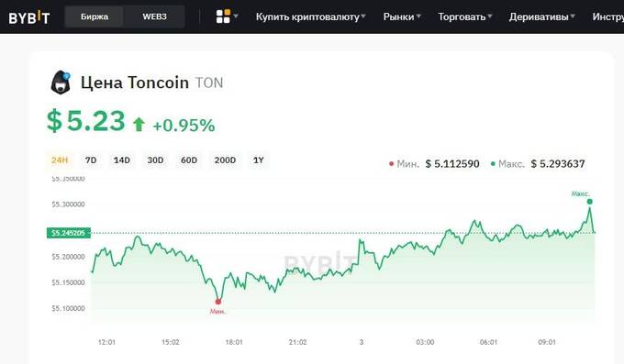Select the 24H time range
The image size is (624, 364).
point(60,160)
